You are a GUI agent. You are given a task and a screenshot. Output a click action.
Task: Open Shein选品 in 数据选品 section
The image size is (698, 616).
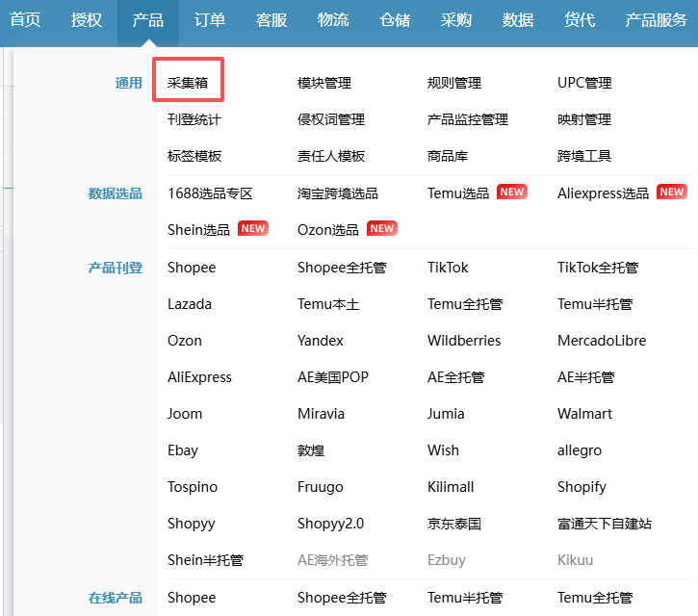click(198, 229)
